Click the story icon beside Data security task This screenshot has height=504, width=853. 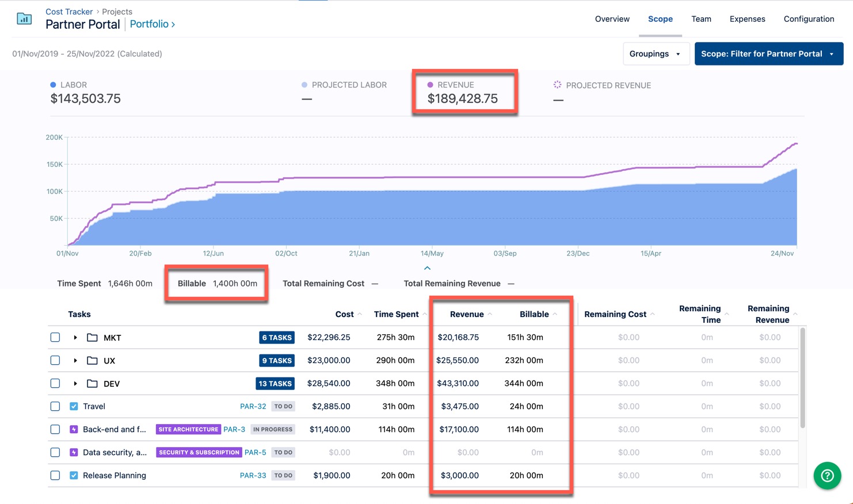[73, 452]
